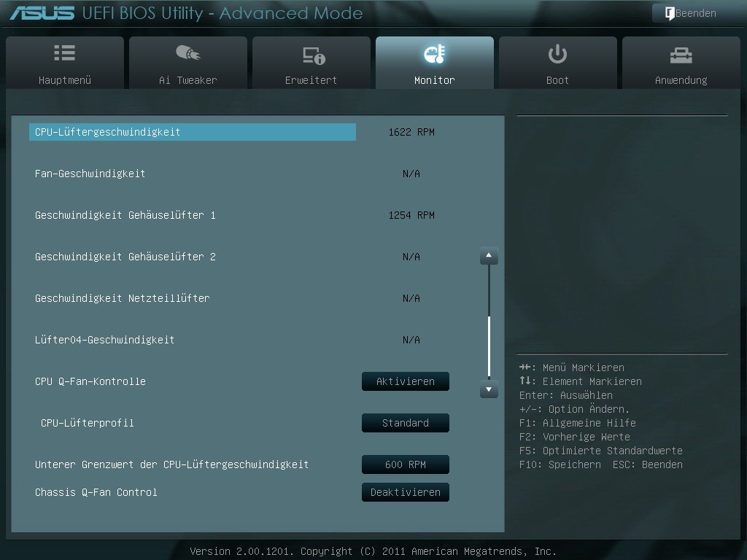Click the Monitor thermometer gauge icon
The width and height of the screenshot is (747, 560).
coord(435,54)
